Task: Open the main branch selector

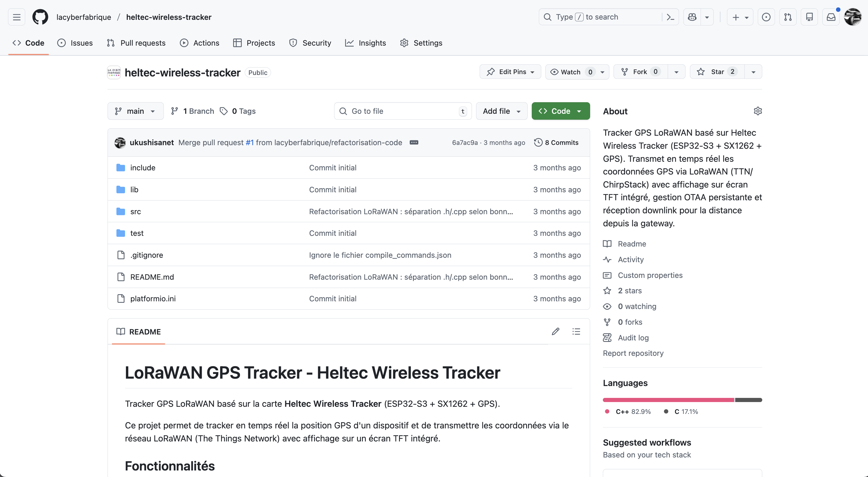Action: (x=135, y=111)
